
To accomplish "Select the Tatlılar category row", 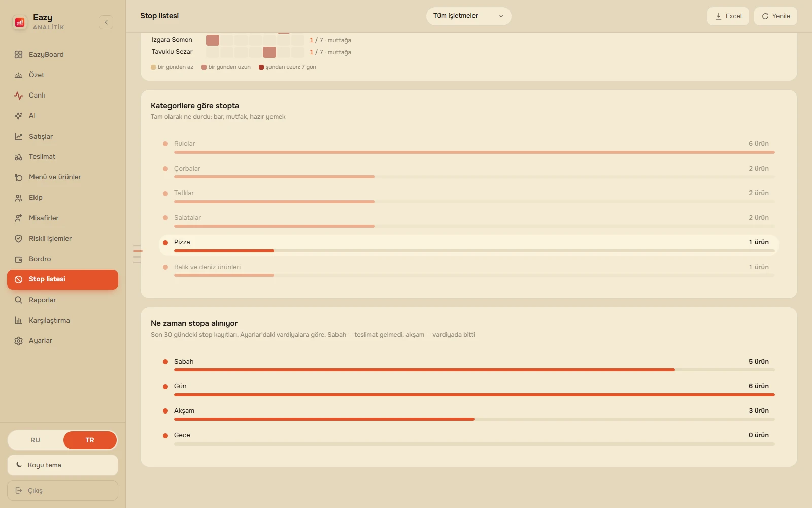I will pos(468,196).
